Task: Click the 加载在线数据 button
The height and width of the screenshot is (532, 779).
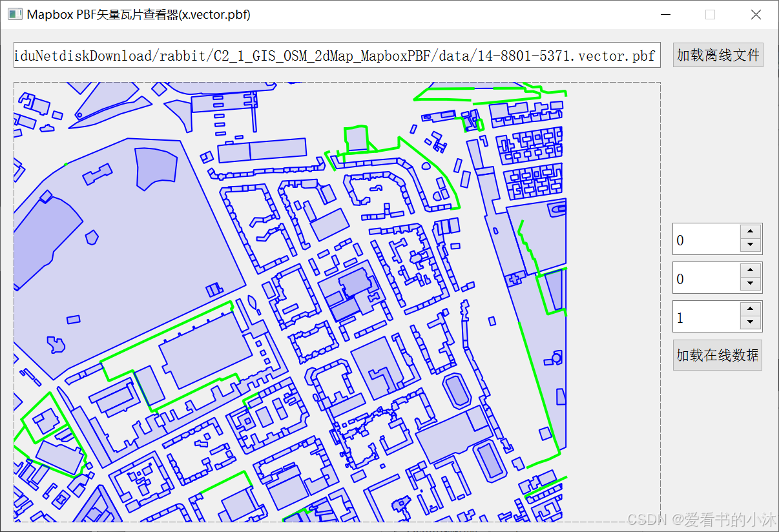Action: click(x=718, y=354)
